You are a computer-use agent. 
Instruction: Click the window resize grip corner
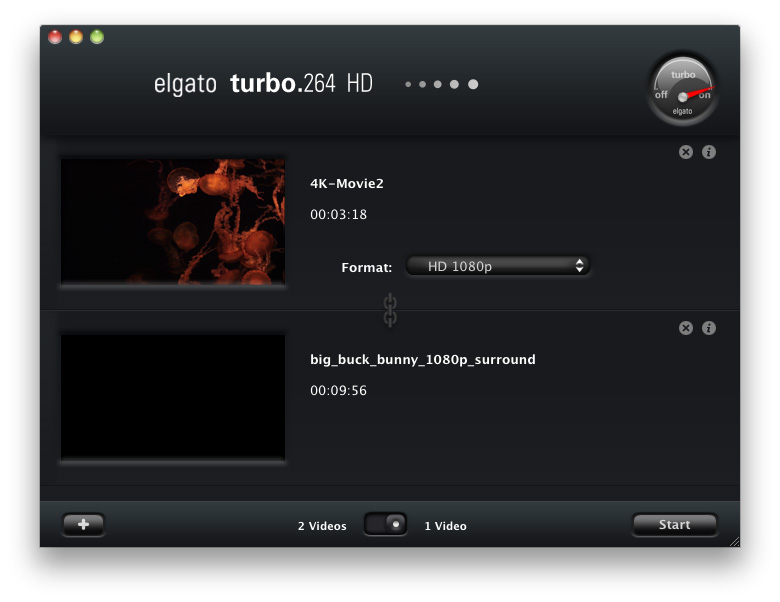click(735, 542)
